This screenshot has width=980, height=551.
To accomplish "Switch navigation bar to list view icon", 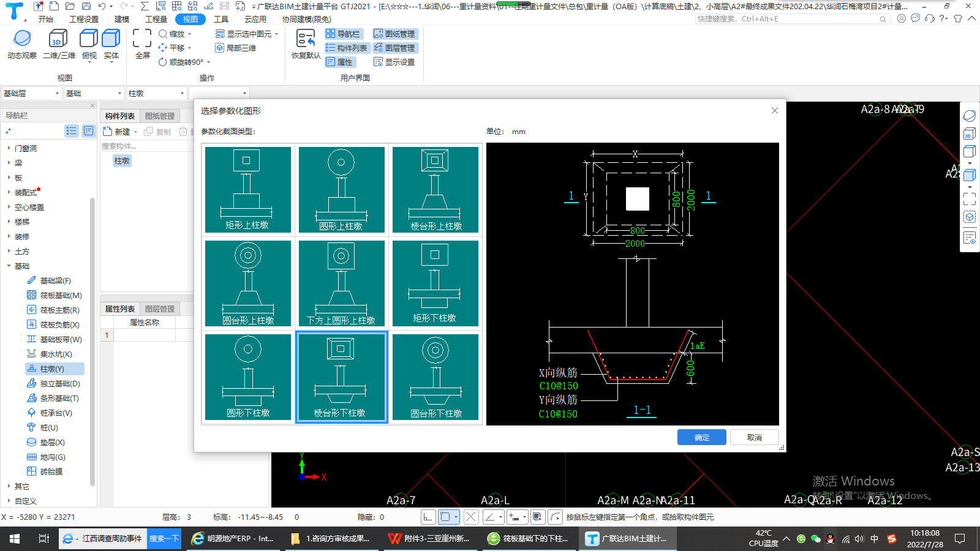I will (x=72, y=131).
